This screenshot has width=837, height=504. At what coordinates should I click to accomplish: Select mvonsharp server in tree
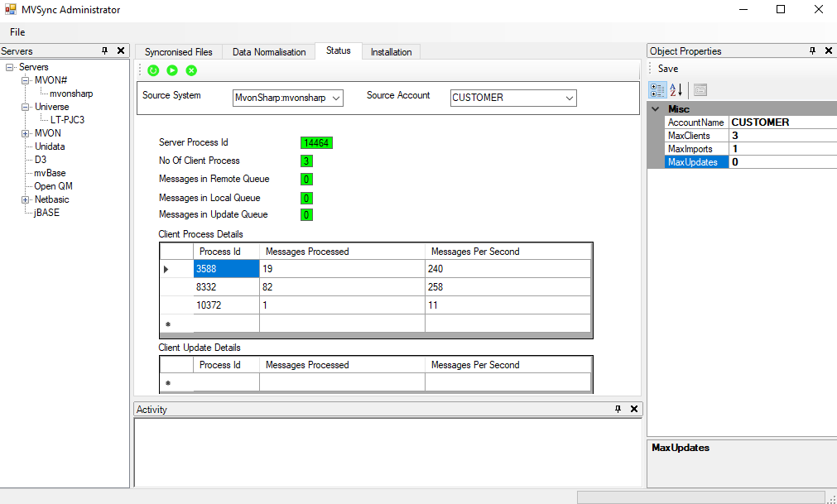(x=71, y=94)
